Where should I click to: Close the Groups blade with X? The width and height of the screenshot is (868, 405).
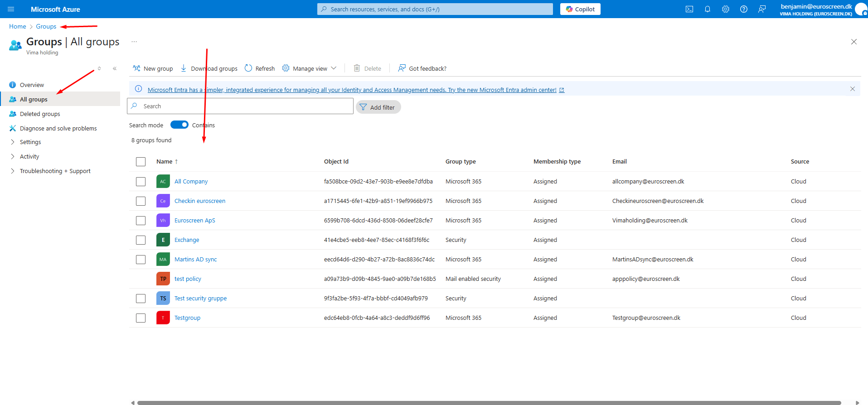[854, 42]
